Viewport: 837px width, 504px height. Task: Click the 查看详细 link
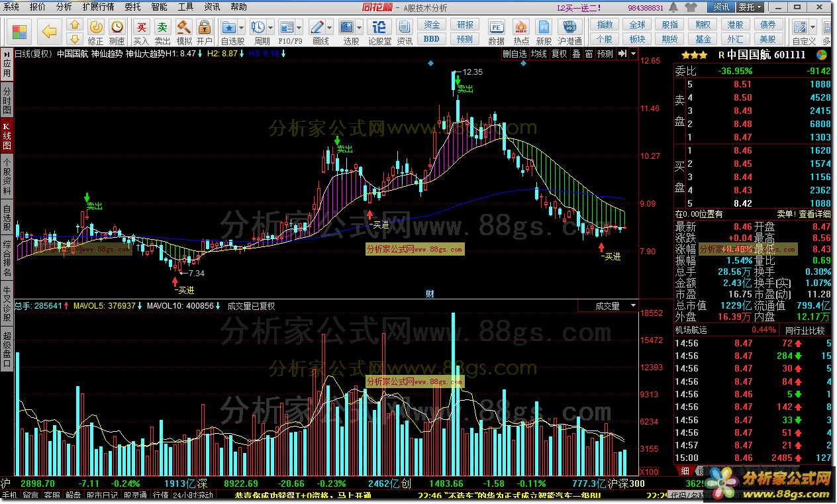814,214
